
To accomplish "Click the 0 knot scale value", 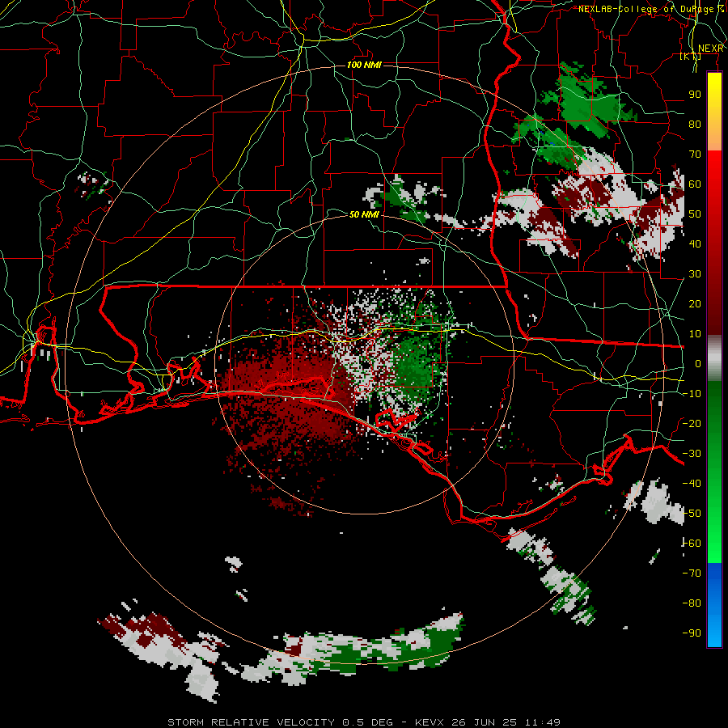I will click(x=698, y=363).
